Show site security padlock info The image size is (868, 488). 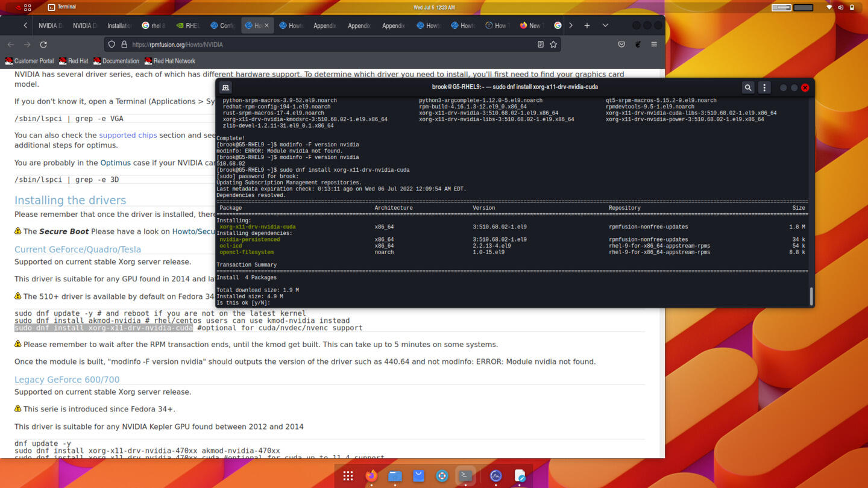124,45
